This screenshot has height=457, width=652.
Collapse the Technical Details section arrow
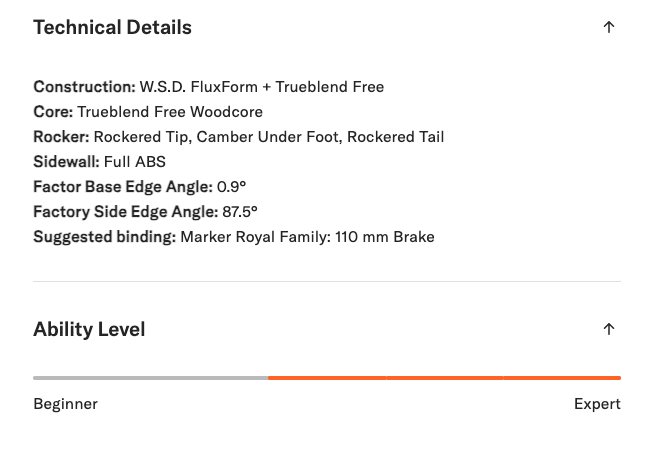click(x=608, y=28)
